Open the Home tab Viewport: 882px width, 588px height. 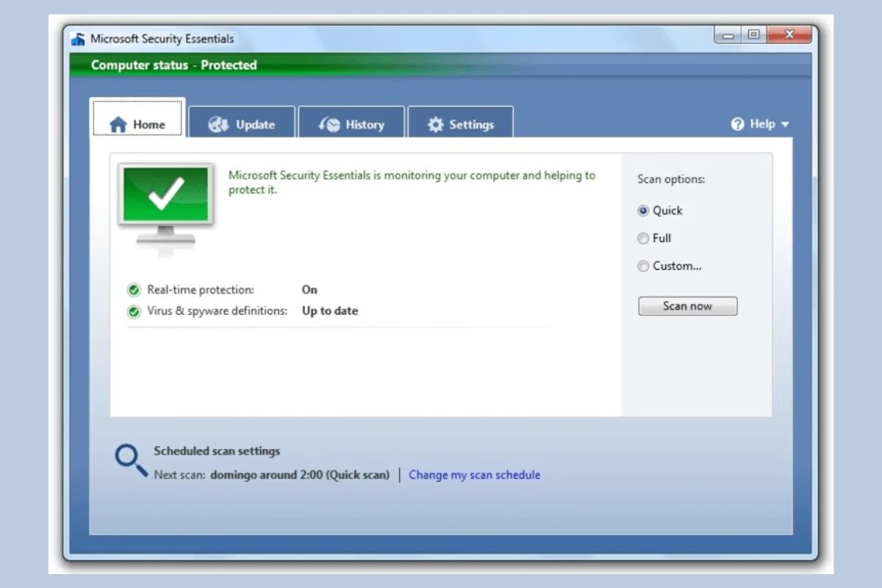[137, 118]
